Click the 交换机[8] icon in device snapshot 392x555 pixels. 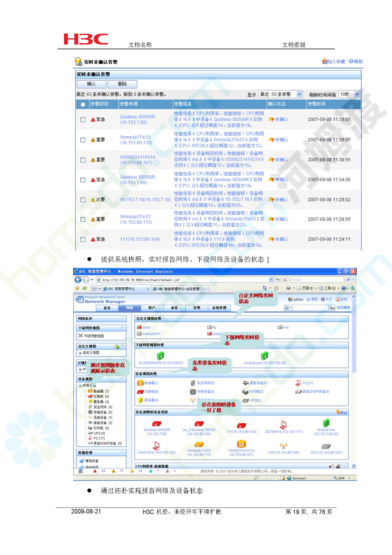coord(140,392)
